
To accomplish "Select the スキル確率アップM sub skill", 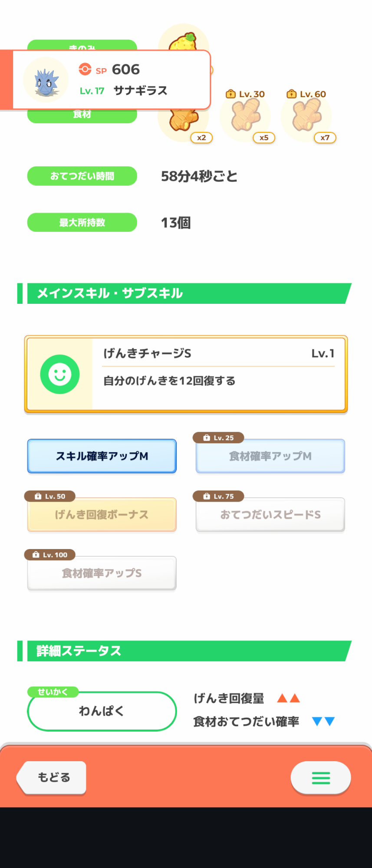I will 102,456.
